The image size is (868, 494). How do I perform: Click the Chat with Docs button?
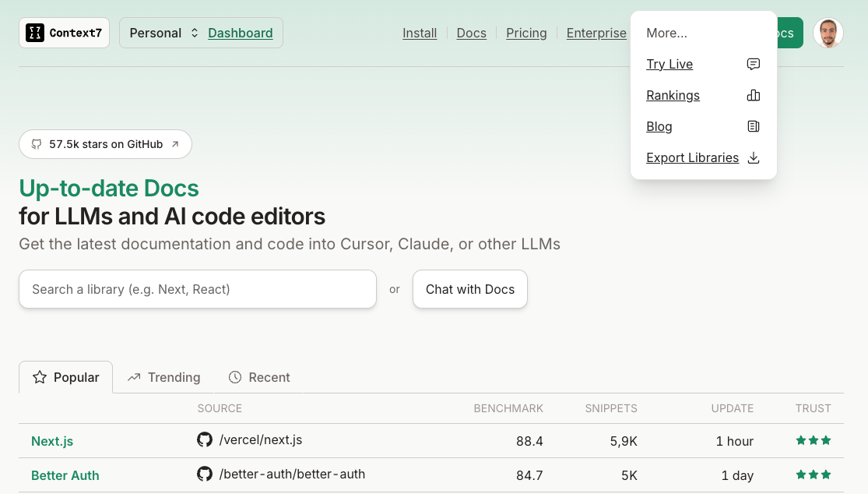[470, 289]
